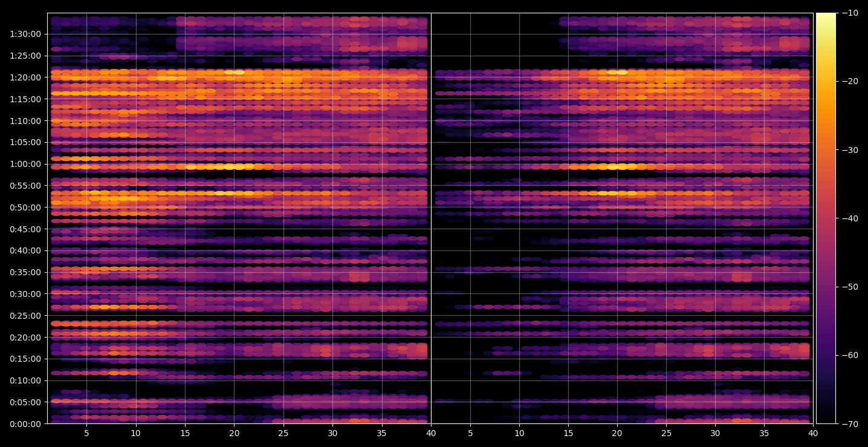This screenshot has width=868, height=447.
Task: Select the 0:55:00 time label
Action: 25,186
